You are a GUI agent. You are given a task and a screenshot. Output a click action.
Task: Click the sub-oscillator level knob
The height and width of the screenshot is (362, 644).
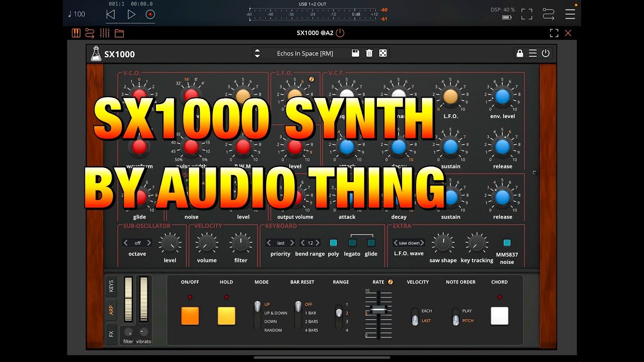[x=170, y=244]
